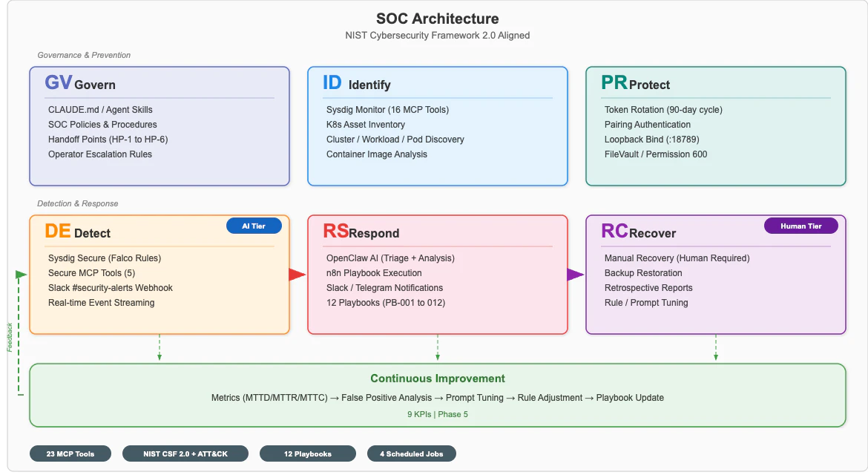Screen dimensions: 868x475
Task: Select the 23 MCP Tools pill
Action: pyautogui.click(x=70, y=454)
